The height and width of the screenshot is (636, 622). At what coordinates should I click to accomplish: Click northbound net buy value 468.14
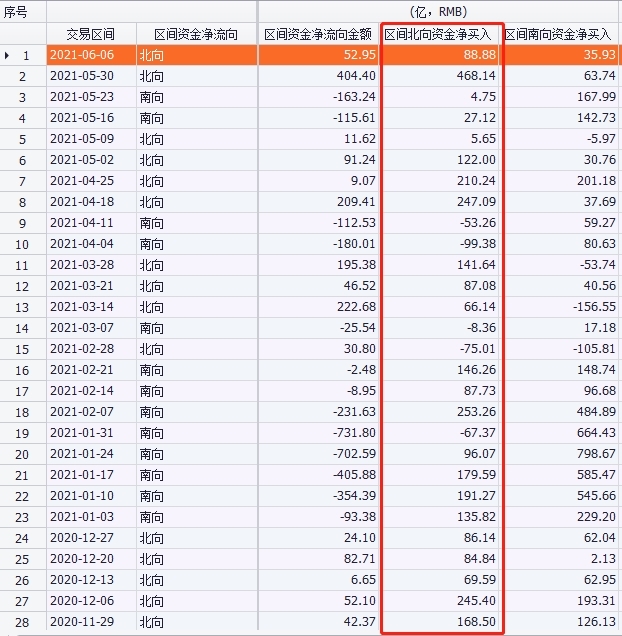tap(439, 76)
